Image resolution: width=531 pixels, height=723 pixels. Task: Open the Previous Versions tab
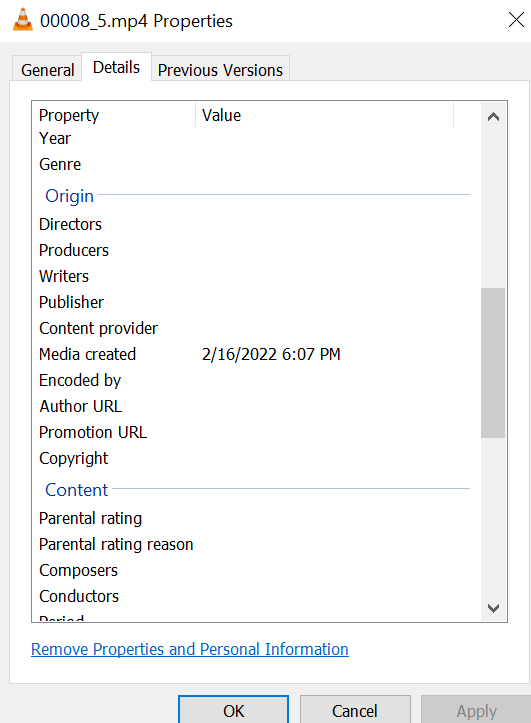(220, 70)
